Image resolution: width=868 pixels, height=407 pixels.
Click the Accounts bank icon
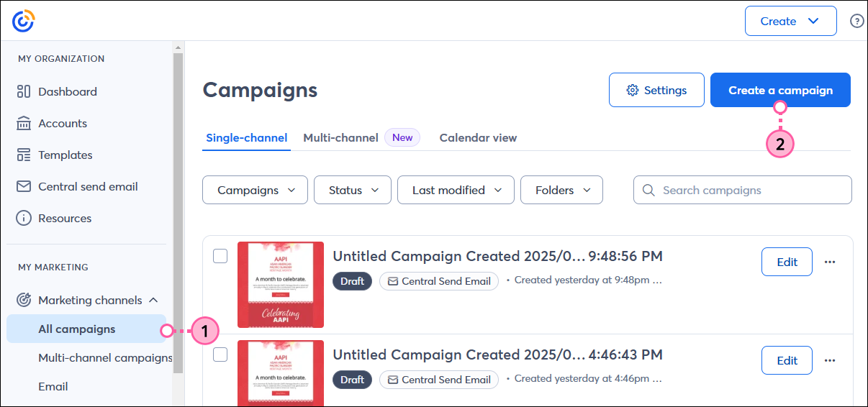(24, 123)
